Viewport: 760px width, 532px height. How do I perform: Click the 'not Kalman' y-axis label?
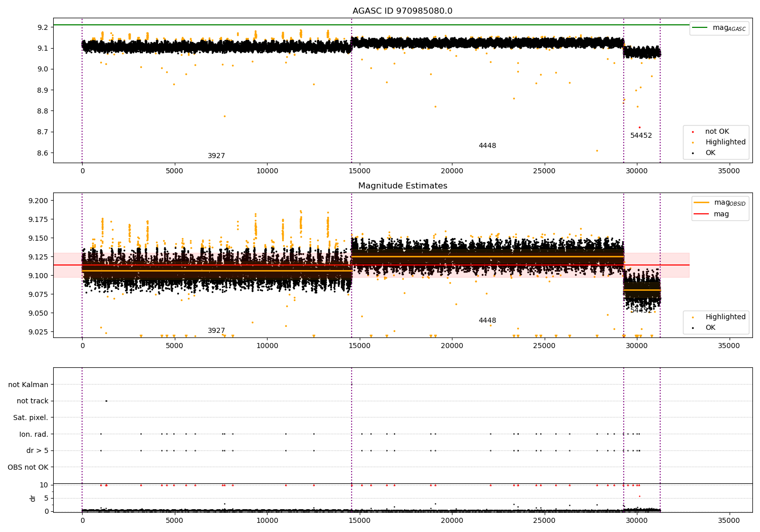pos(28,385)
